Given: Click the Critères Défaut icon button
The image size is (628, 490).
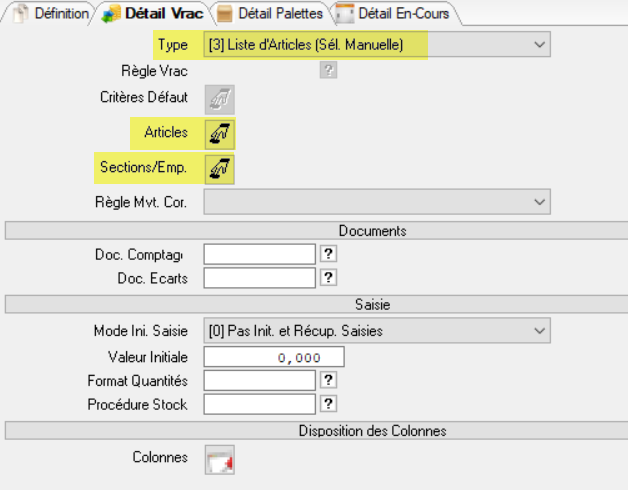Looking at the screenshot, I should (x=219, y=99).
